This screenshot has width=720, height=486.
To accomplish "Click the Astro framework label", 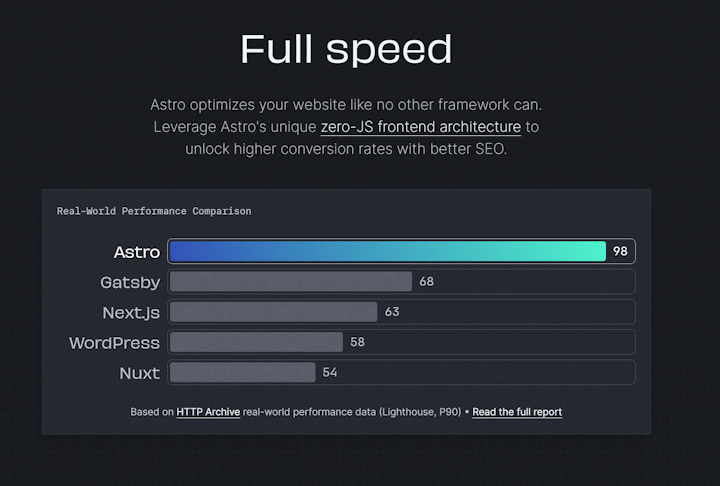I will tap(137, 252).
